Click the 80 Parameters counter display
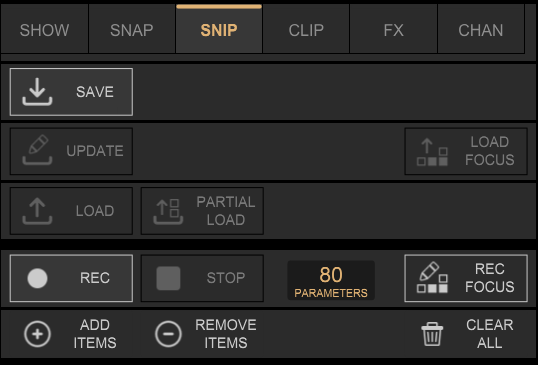Viewport: 538px width, 365px height. pyautogui.click(x=331, y=281)
